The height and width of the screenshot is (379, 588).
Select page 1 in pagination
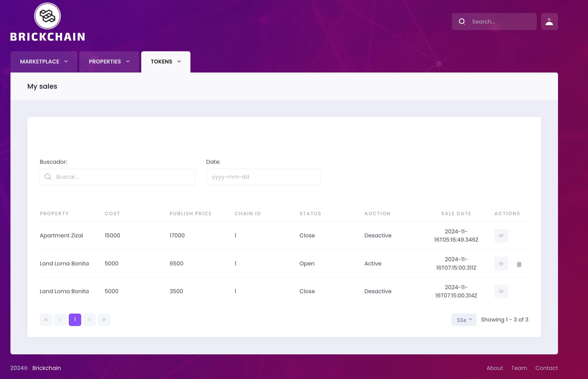(x=75, y=320)
